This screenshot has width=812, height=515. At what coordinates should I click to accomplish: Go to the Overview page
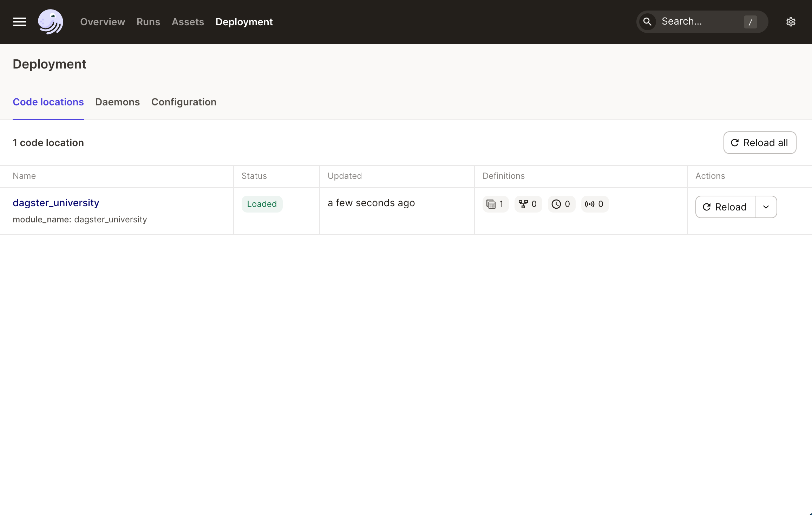click(103, 22)
